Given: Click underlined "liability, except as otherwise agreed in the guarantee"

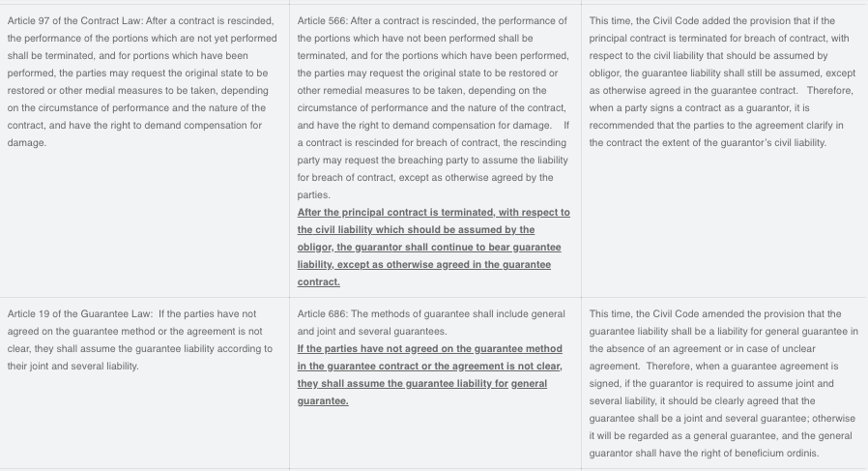Looking at the screenshot, I should (x=423, y=265).
